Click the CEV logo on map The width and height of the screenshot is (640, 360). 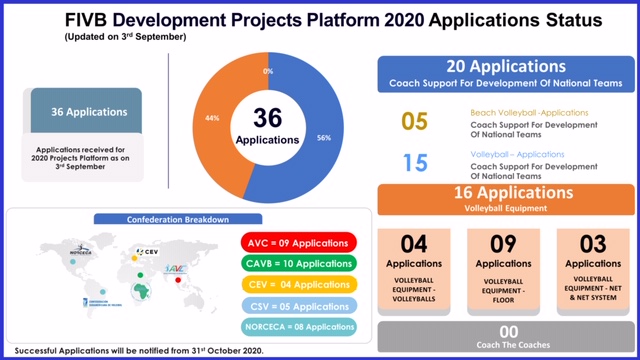click(147, 252)
